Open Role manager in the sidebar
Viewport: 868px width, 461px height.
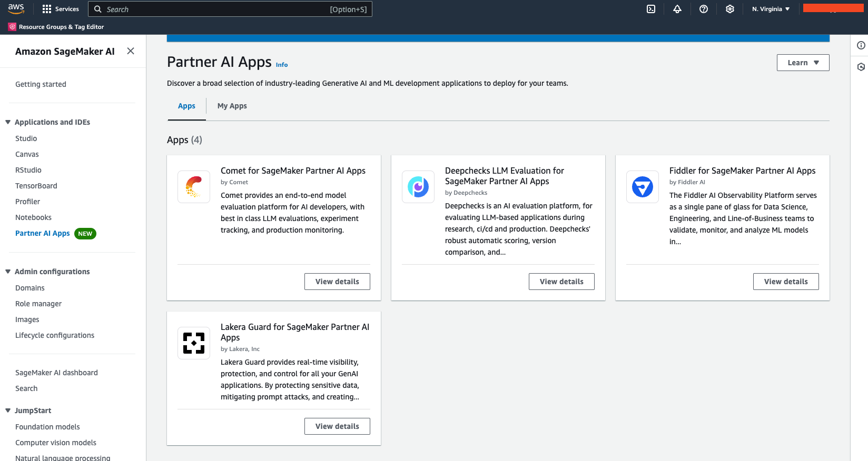click(38, 304)
